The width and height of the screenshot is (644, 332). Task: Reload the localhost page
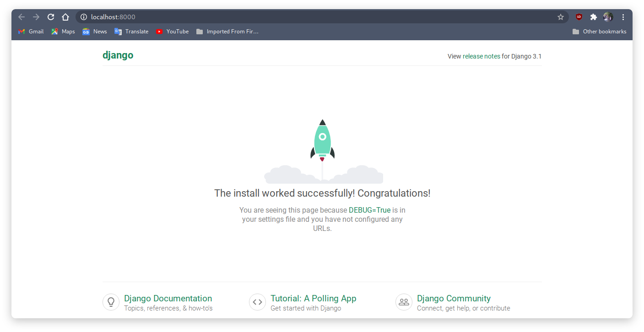point(51,17)
